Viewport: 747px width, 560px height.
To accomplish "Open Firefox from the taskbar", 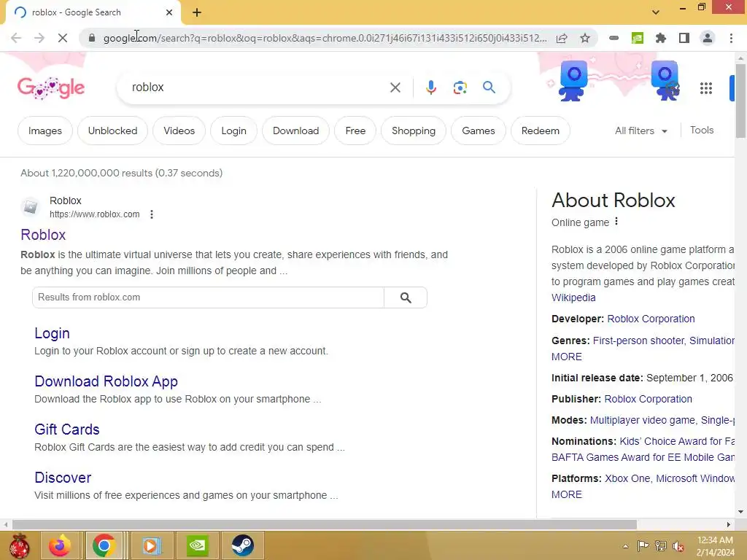I will tap(60, 545).
